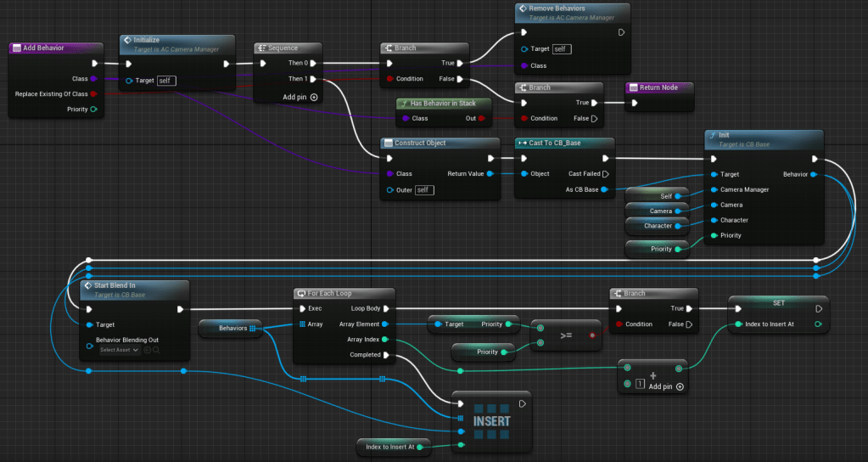Click the INSERT array node
This screenshot has width=868, height=462.
coord(491,421)
